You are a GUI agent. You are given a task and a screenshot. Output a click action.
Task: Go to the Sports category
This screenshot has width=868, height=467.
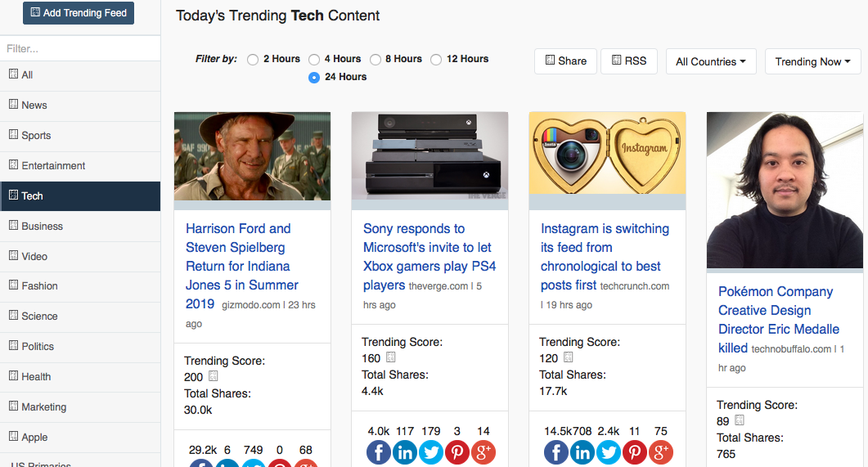pos(80,136)
